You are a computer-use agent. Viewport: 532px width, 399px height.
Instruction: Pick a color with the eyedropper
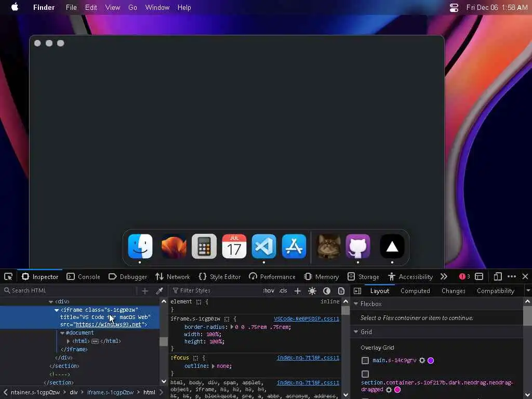click(x=159, y=291)
